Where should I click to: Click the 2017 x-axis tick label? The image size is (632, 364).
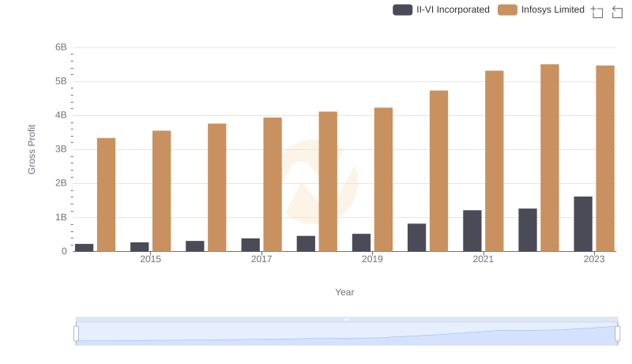(261, 259)
